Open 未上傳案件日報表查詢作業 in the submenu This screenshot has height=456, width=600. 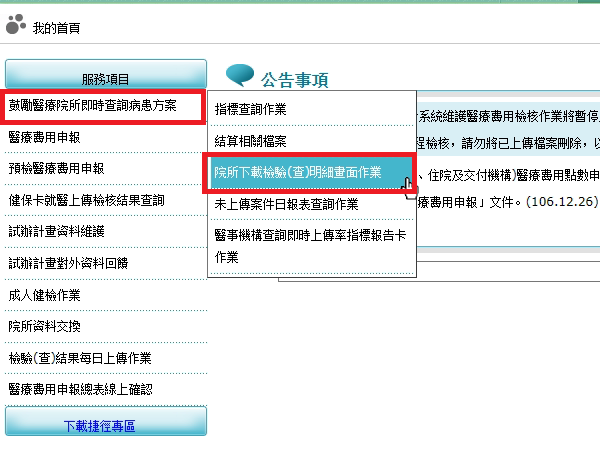285,204
